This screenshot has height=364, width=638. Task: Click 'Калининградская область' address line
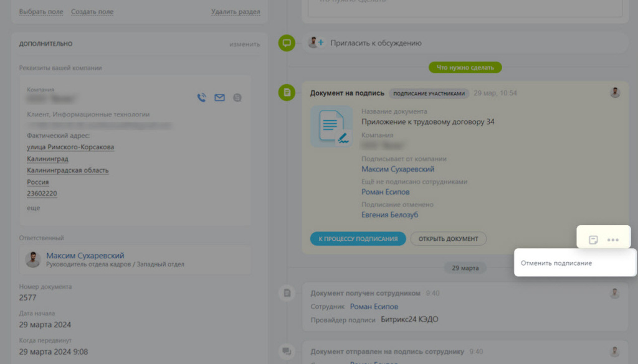coord(67,170)
